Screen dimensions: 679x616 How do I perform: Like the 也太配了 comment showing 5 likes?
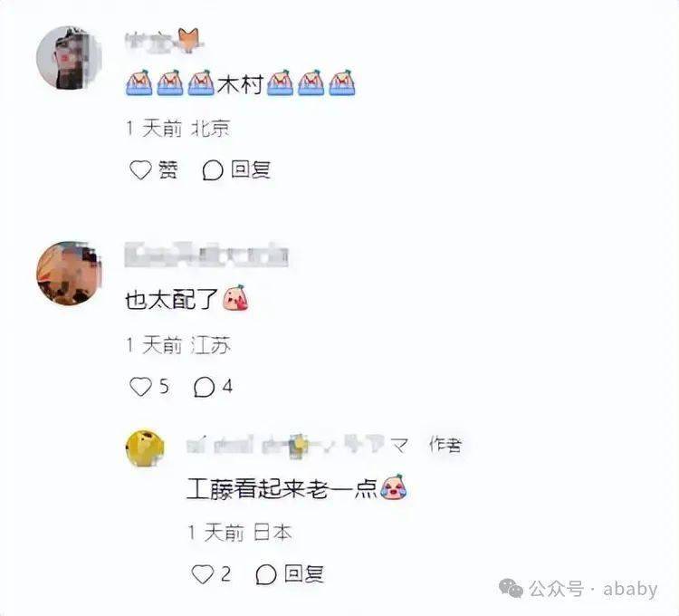(x=140, y=387)
